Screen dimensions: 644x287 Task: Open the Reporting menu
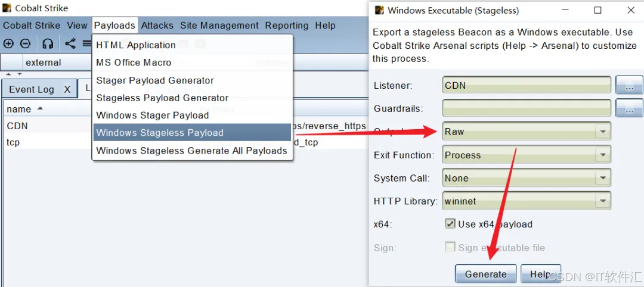pos(287,26)
